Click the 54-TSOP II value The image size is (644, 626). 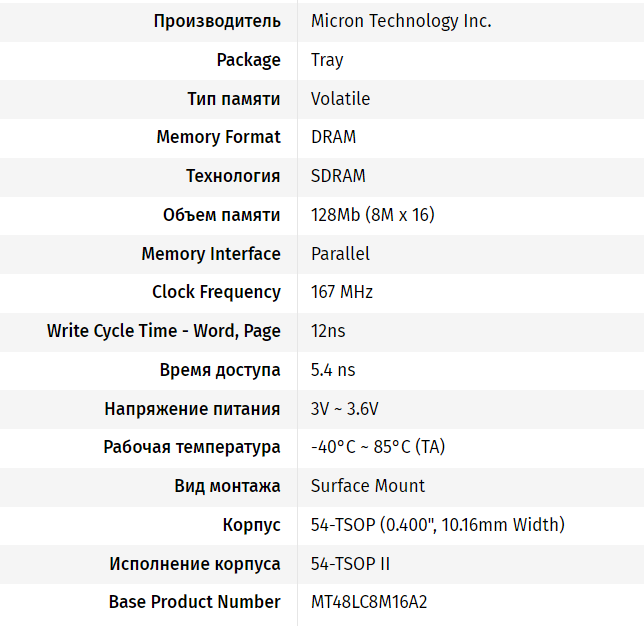tap(350, 564)
